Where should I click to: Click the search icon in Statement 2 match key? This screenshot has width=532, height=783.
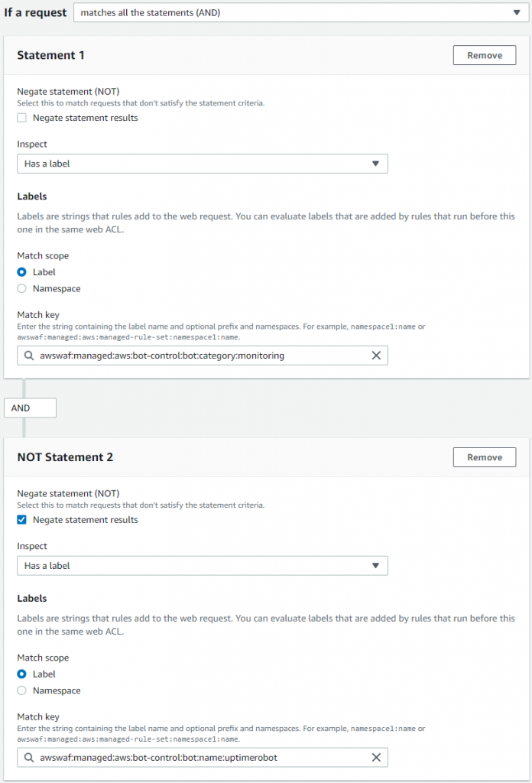[30, 757]
